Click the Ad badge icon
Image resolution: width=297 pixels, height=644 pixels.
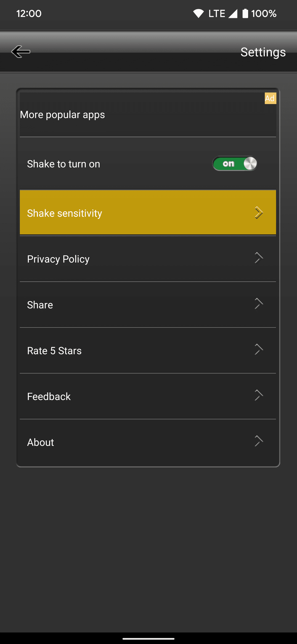click(x=270, y=98)
